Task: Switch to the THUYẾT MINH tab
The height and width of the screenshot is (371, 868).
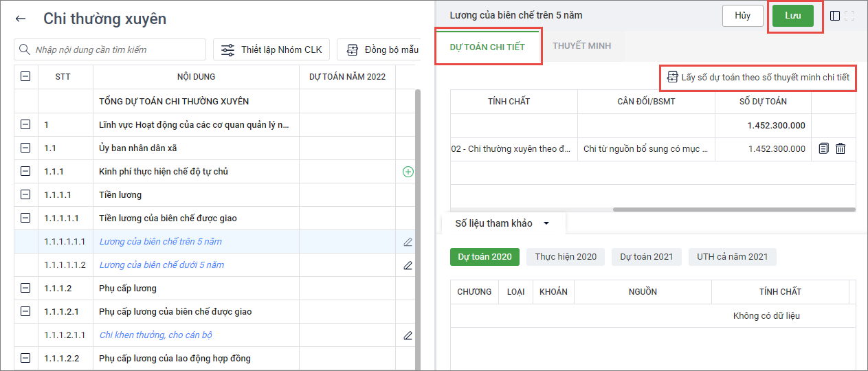Action: (581, 46)
